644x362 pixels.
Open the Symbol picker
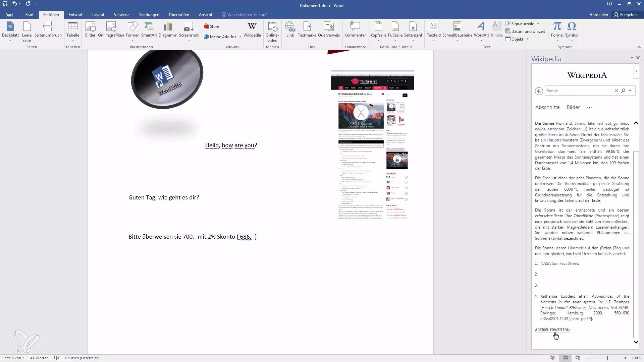[x=572, y=31]
